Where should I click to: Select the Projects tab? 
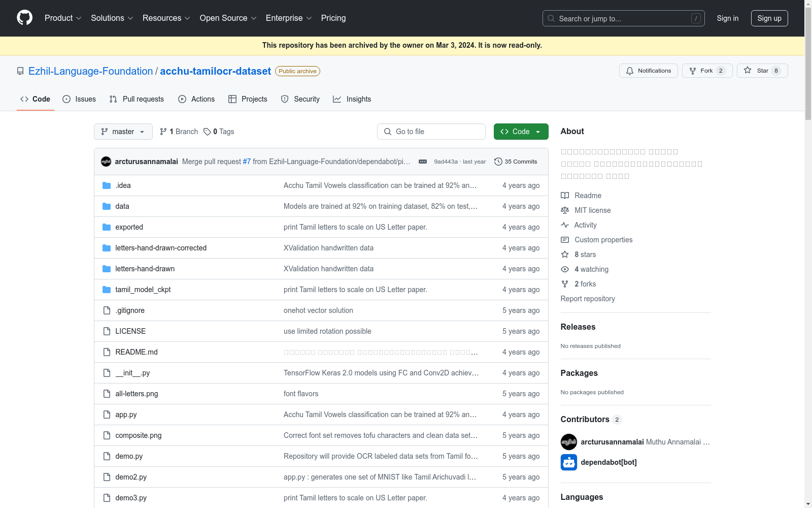(248, 99)
